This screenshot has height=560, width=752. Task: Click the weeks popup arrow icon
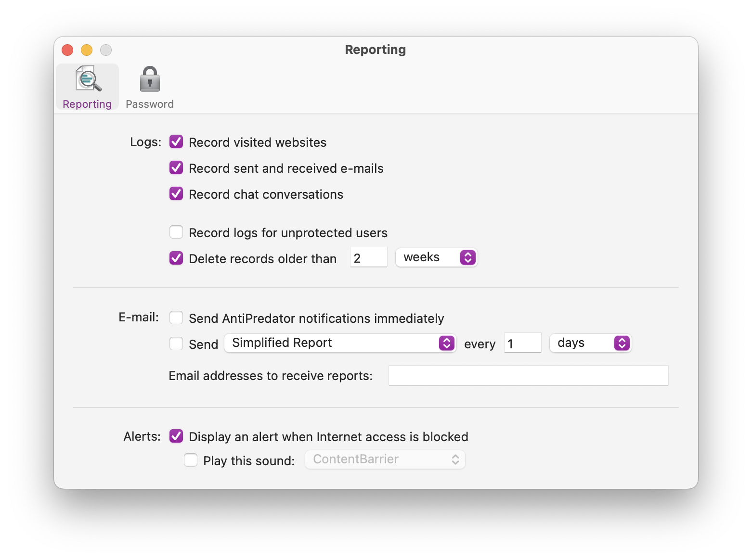467,257
